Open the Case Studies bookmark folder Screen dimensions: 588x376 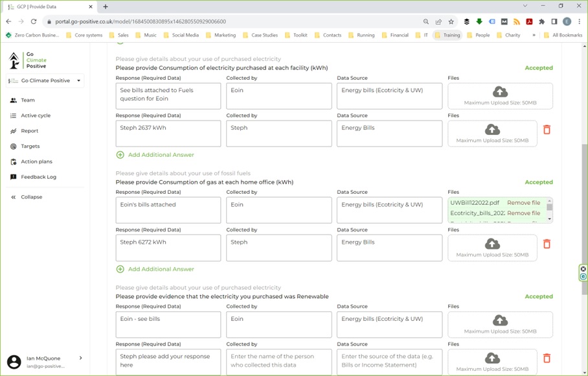point(260,35)
